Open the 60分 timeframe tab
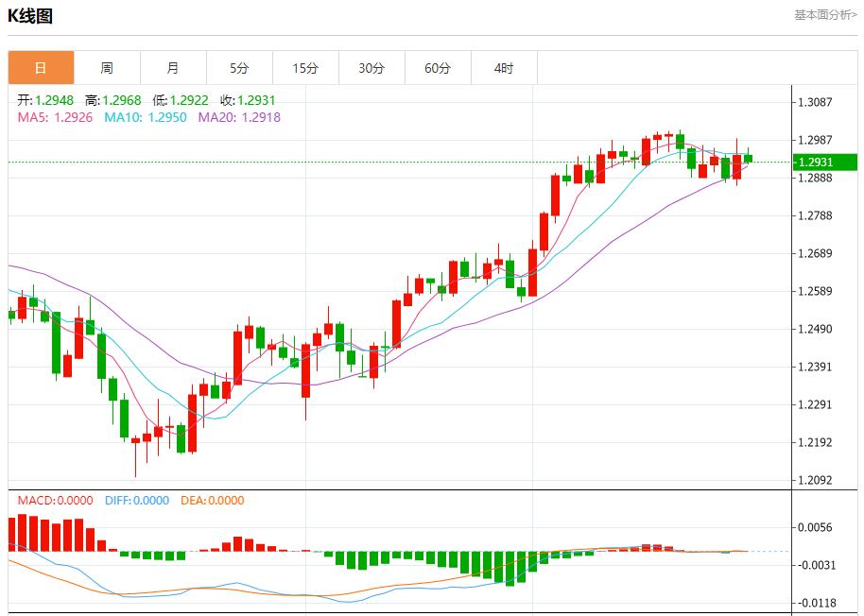This screenshot has height=616, width=864. [x=438, y=68]
